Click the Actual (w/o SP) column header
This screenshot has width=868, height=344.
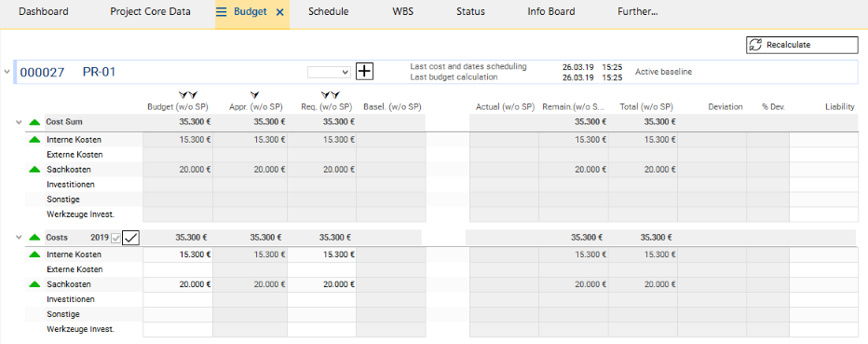505,107
